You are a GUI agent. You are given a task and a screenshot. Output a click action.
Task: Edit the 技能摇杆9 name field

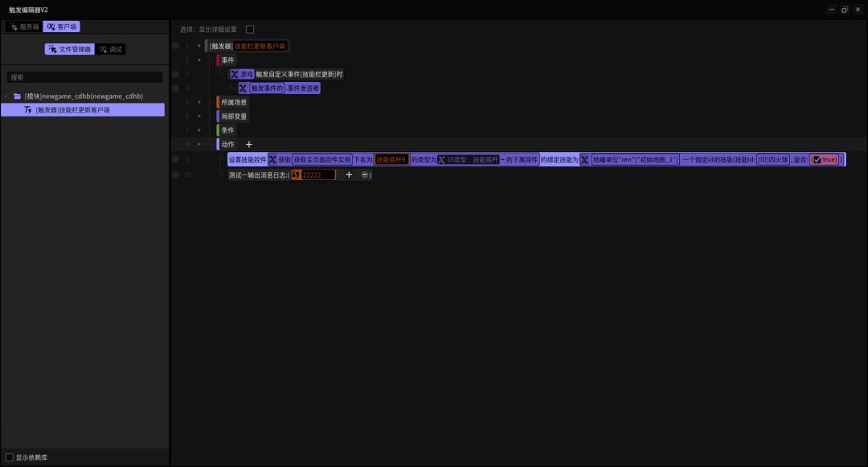[391, 159]
